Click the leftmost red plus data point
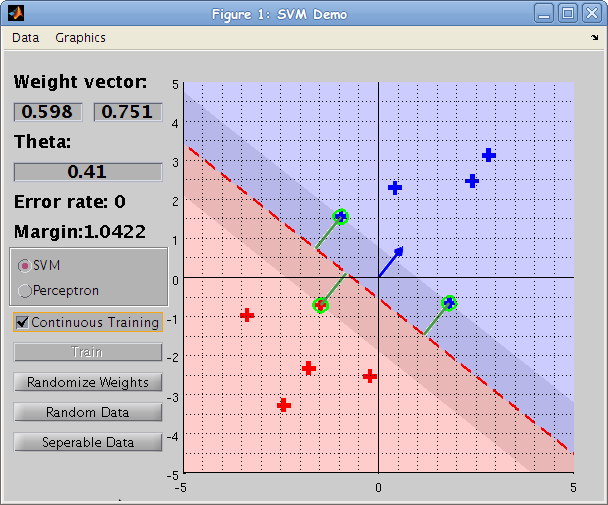Image resolution: width=608 pixels, height=505 pixels. point(247,315)
